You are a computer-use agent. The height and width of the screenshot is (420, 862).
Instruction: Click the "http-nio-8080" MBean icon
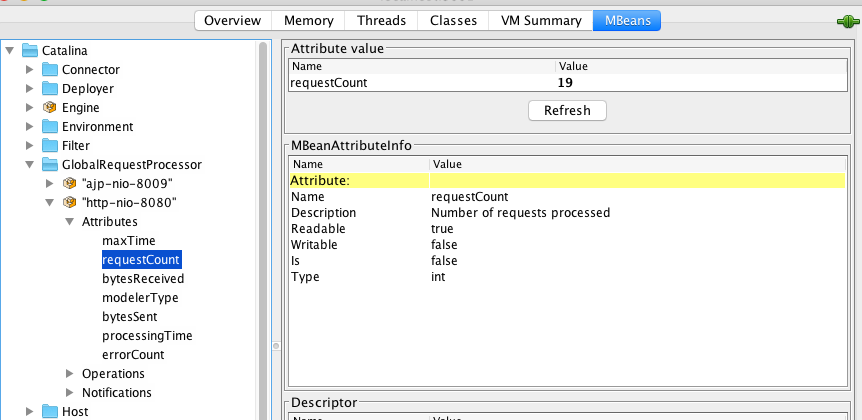[x=70, y=203]
